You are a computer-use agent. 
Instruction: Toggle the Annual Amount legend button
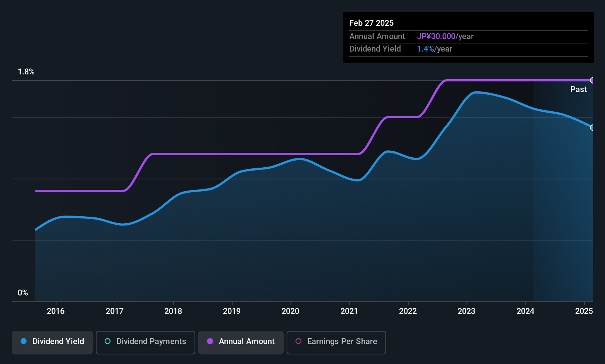pos(241,342)
